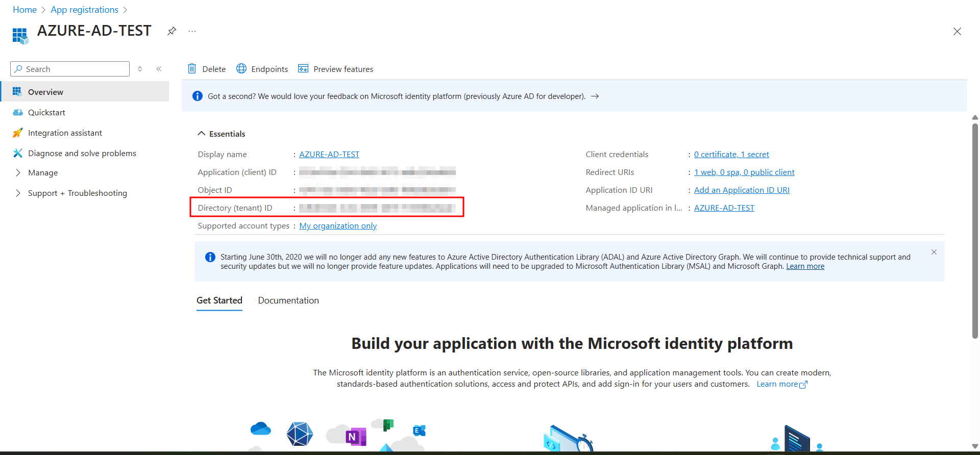980x455 pixels.
Task: Go to App registrations breadcrumb
Action: pos(84,10)
